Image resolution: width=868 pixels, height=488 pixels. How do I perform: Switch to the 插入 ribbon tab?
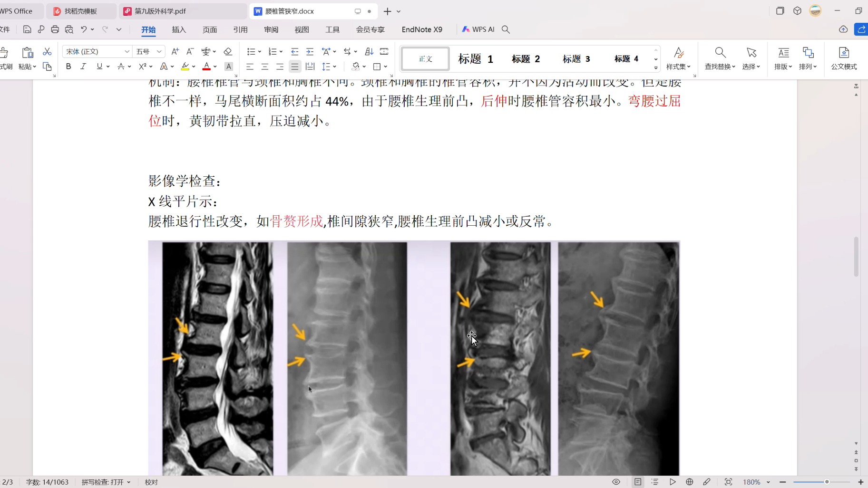click(x=178, y=29)
